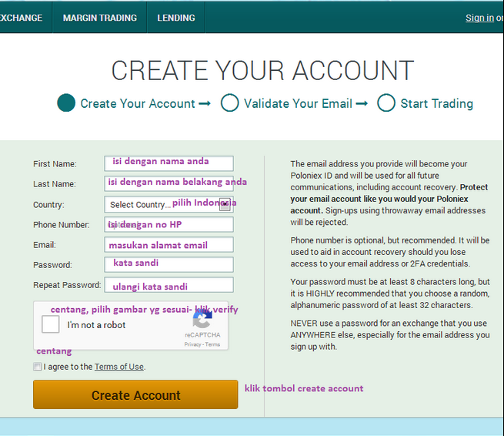Screen dimensions: 504x436
Task: Focus the Email input box
Action: (x=169, y=245)
